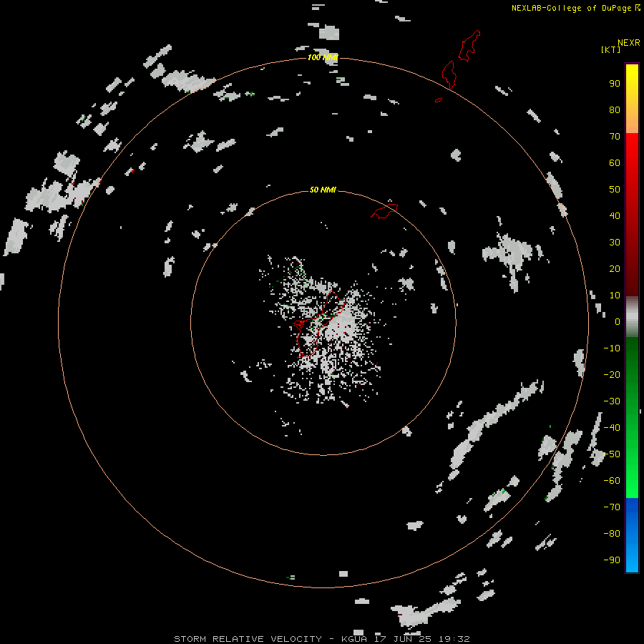Click the -40 knot scale value
The image size is (644, 644).
[612, 428]
